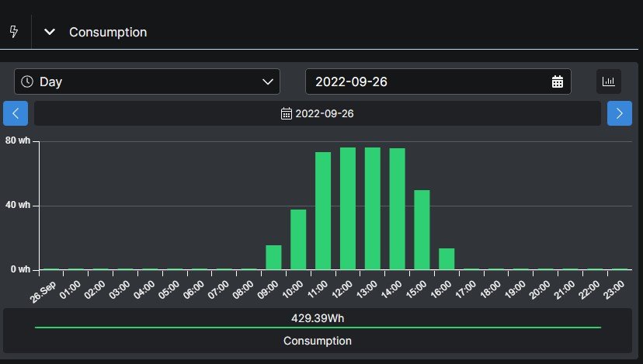
Task: Select the 13:00 consumption bar
Action: coord(372,209)
